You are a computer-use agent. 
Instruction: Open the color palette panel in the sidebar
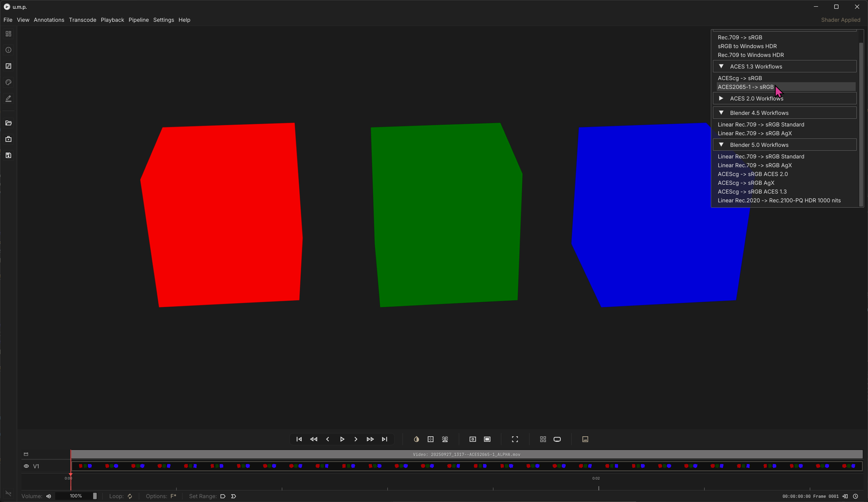[x=8, y=83]
